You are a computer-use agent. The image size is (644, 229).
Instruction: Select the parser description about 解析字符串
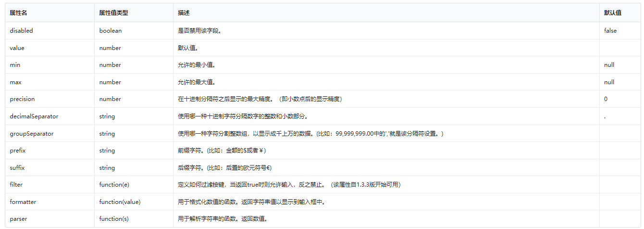(x=223, y=218)
